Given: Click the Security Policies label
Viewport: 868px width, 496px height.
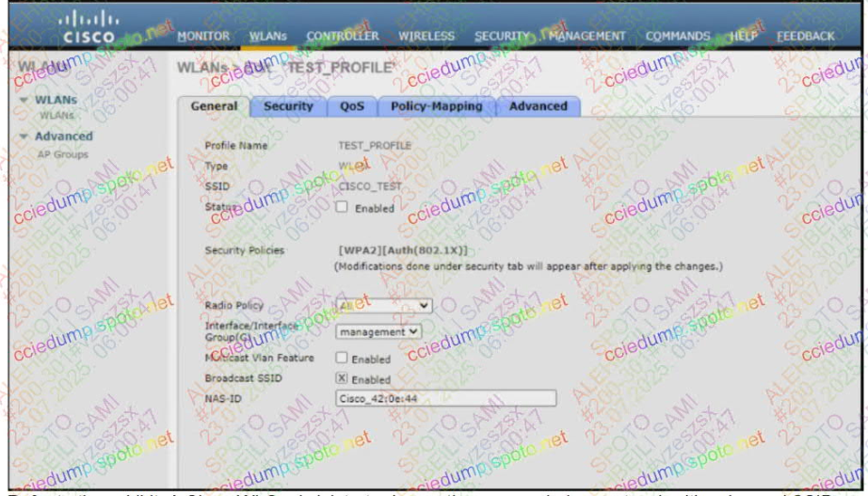Looking at the screenshot, I should coord(244,250).
